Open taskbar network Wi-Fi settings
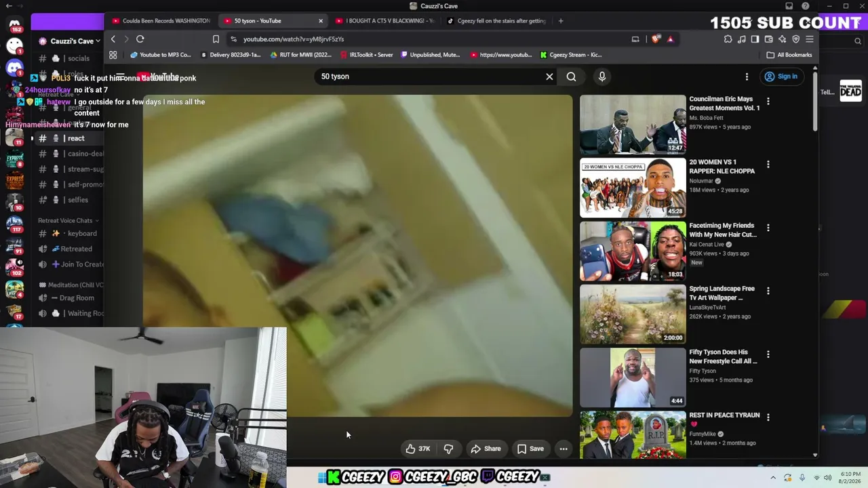Viewport: 868px width, 488px height. click(x=816, y=478)
